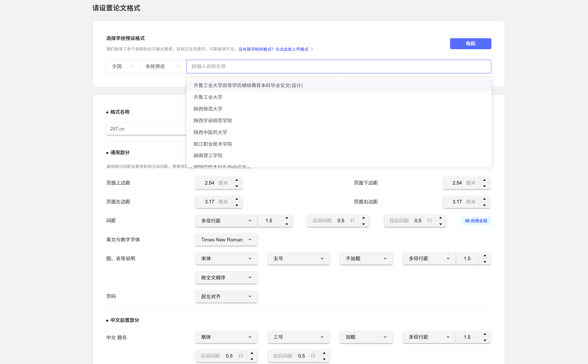Image resolution: width=588 pixels, height=364 pixels.
Task: Click the 收起 collapse button
Action: click(470, 44)
